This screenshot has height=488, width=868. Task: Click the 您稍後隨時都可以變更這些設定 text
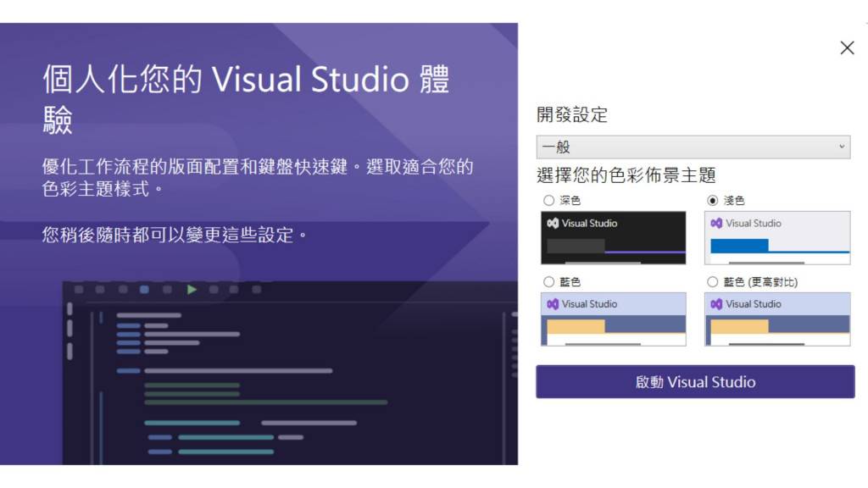[x=175, y=235]
